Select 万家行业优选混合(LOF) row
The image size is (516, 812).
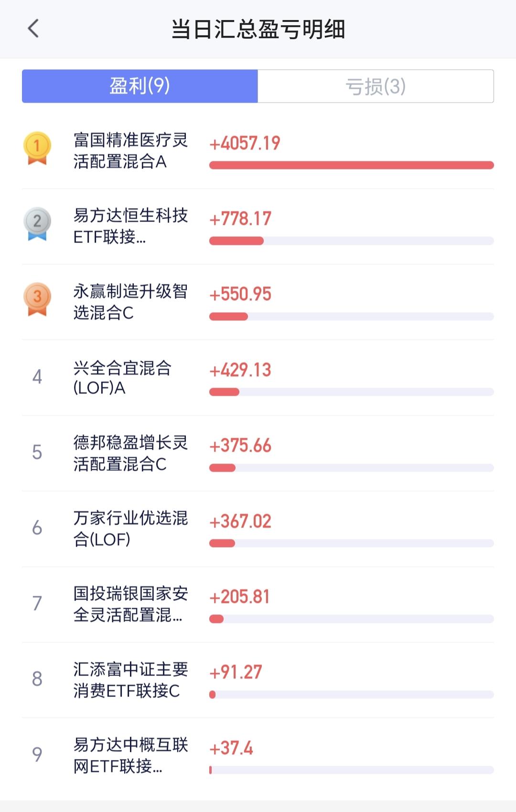coord(258,529)
